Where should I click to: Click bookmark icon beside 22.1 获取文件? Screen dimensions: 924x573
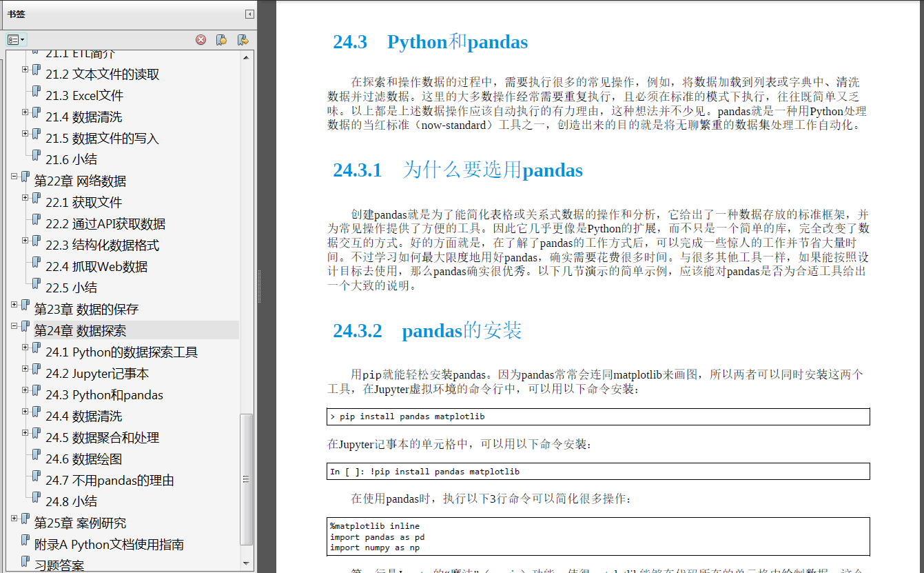37,199
